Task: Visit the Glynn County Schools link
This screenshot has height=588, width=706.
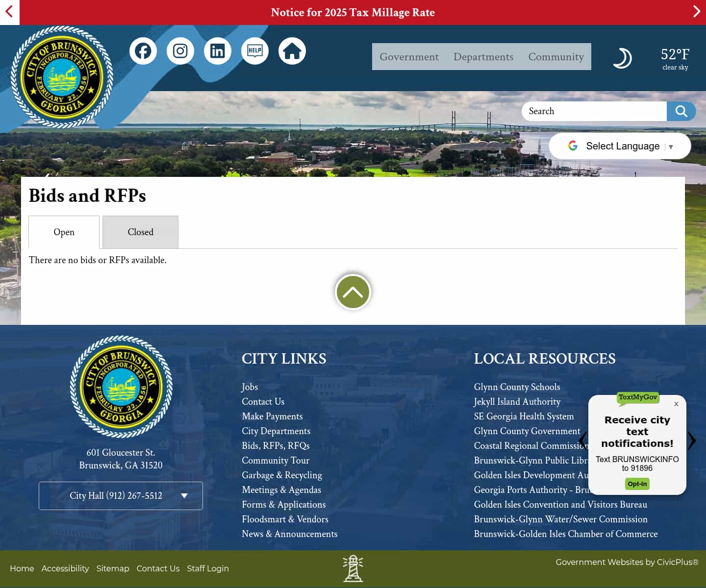Action: coord(517,387)
